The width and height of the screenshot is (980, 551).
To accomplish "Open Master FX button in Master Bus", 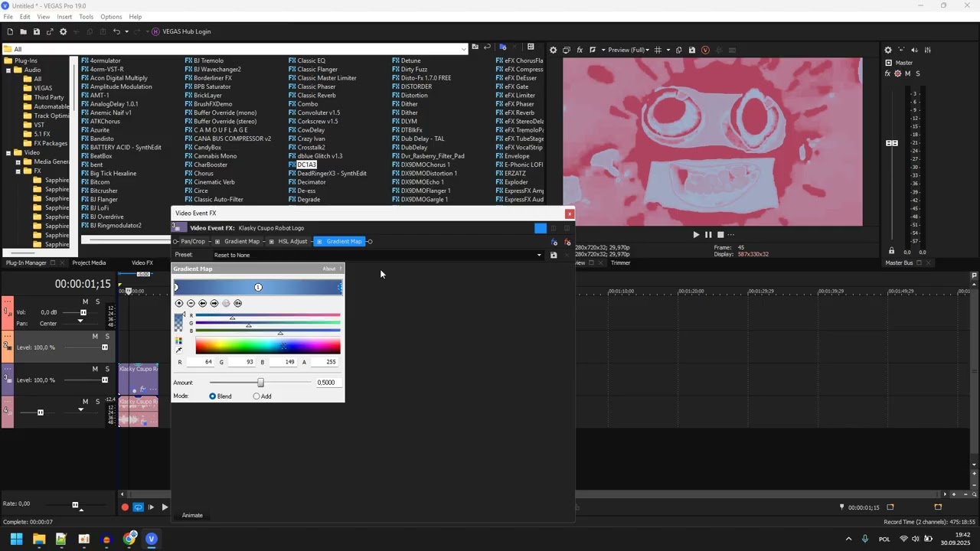I will pos(888,73).
